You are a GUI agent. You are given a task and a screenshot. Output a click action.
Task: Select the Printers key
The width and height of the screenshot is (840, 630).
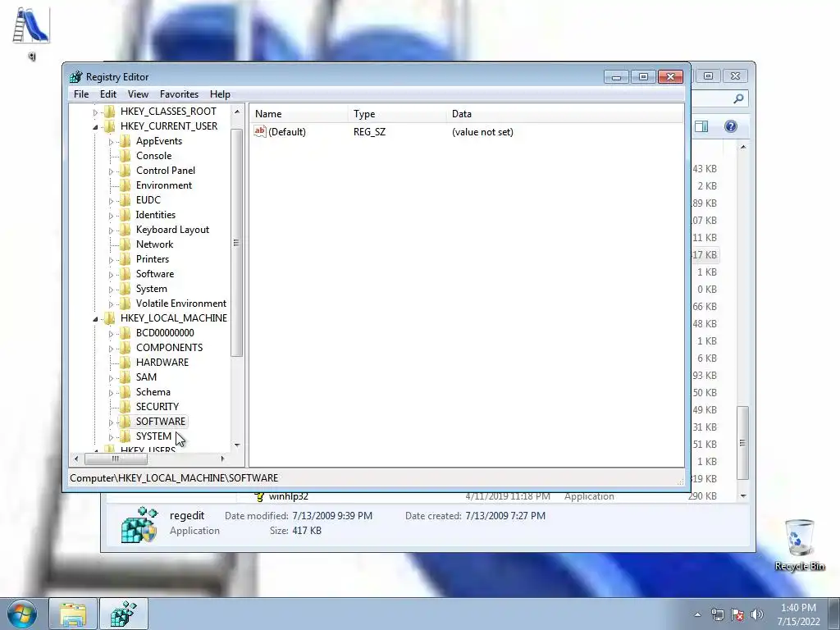pos(153,258)
